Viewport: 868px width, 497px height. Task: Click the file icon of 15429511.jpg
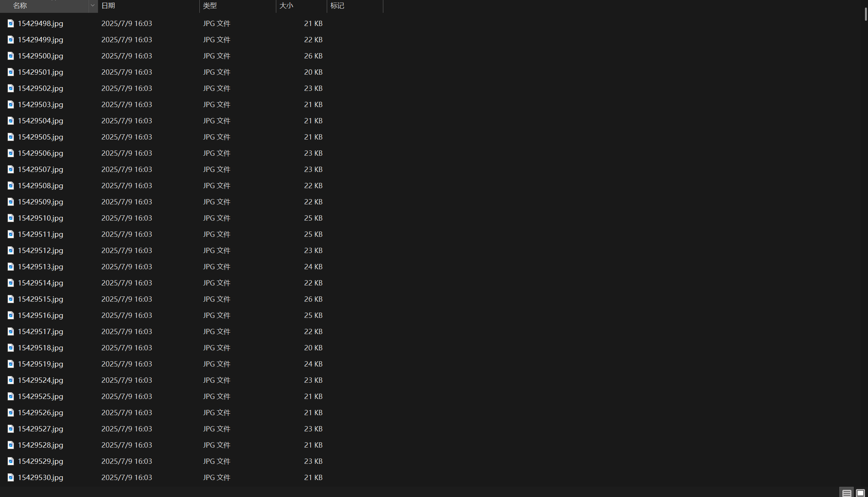pos(11,234)
